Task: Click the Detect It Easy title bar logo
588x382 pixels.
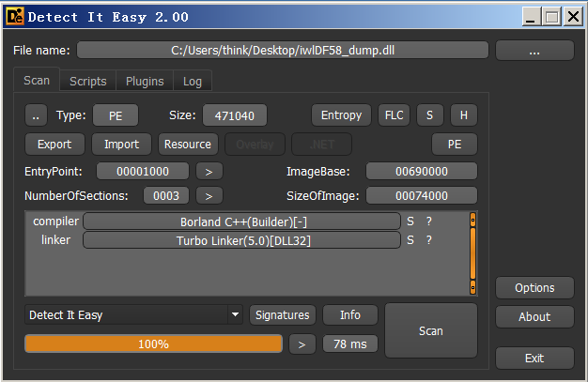Action: (x=15, y=17)
